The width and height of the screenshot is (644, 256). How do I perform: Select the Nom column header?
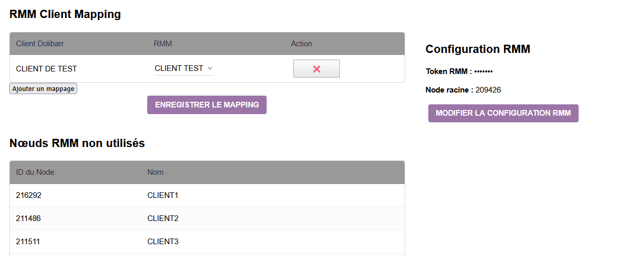[155, 172]
